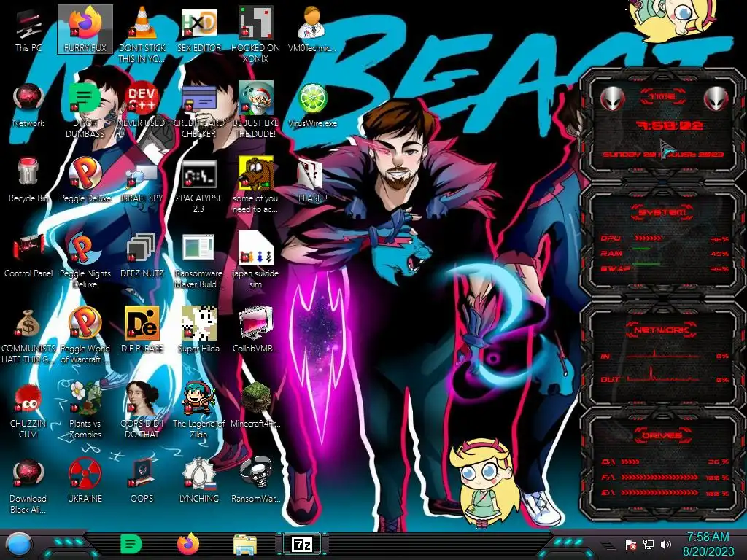The image size is (747, 560).
Task: Click the right alien head in the time widget
Action: click(x=716, y=99)
